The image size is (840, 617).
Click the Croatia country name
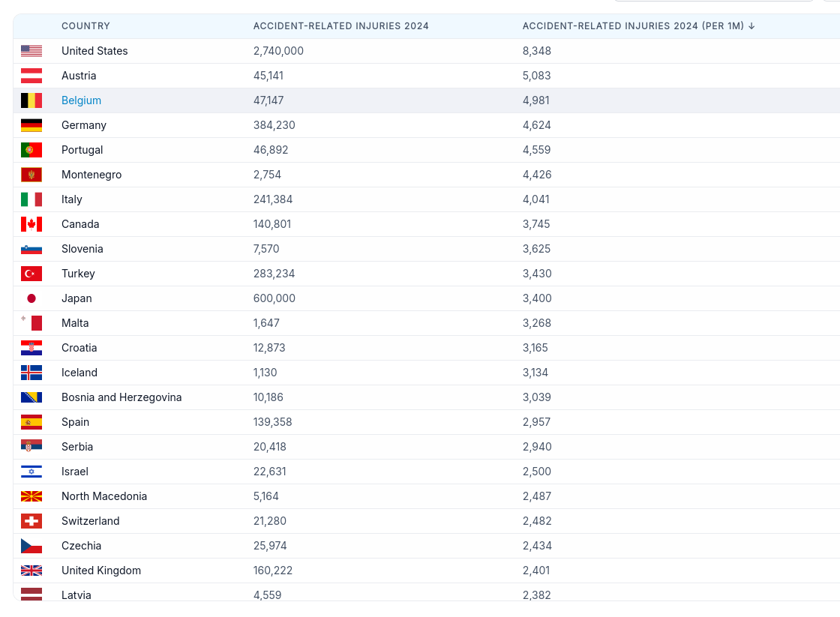pos(79,348)
